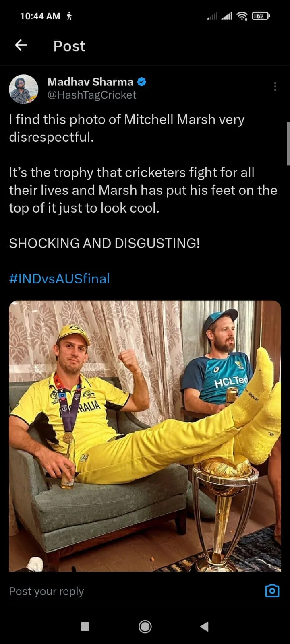Image resolution: width=290 pixels, height=644 pixels.
Task: Open the three-dot post options menu
Action: [x=275, y=87]
